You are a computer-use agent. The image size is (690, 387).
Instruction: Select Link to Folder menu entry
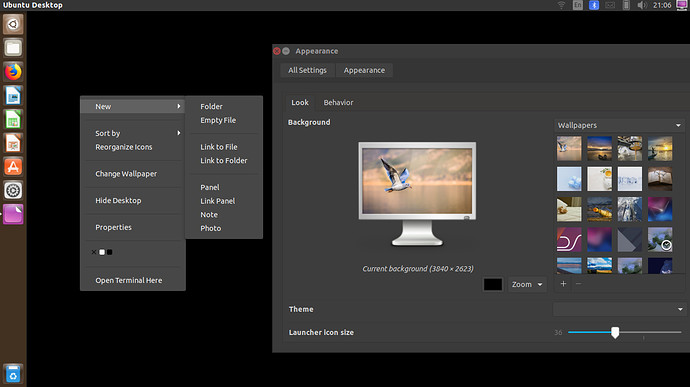224,161
